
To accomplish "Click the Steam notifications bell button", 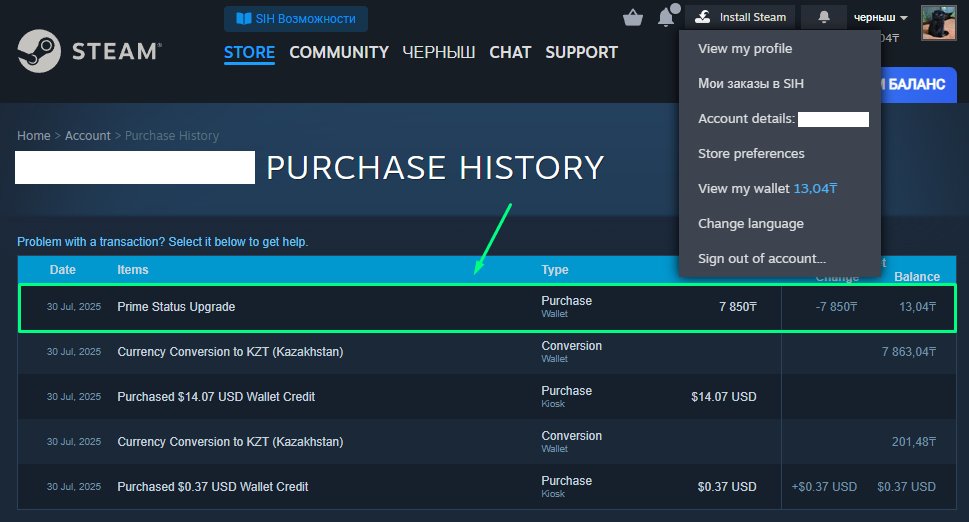I will [x=824, y=17].
